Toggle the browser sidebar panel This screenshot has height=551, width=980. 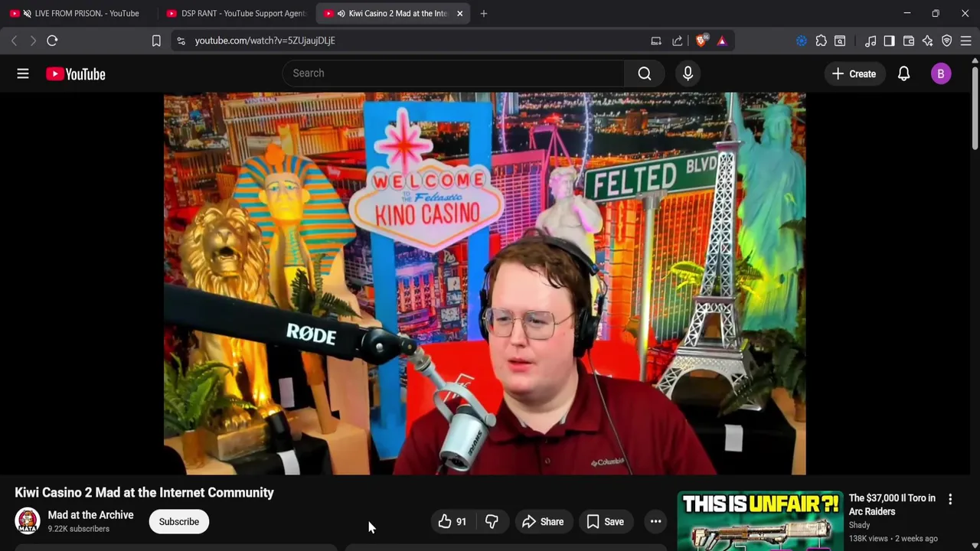coord(889,41)
